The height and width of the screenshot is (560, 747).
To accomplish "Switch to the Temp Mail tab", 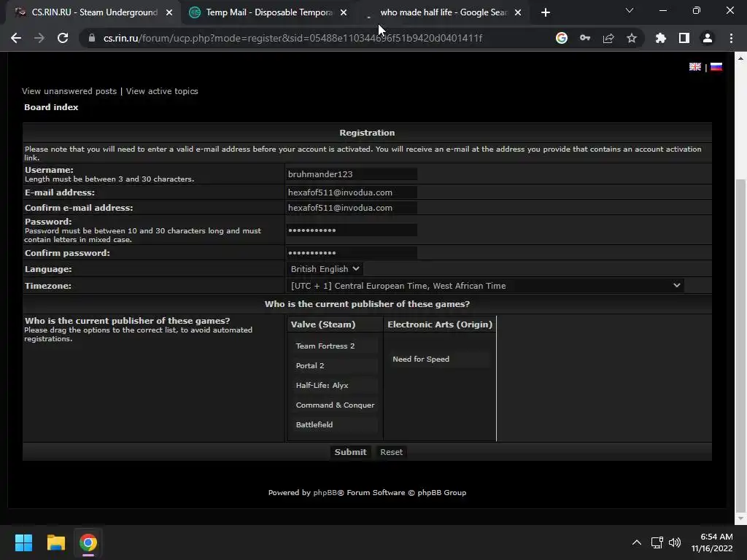I will click(268, 12).
